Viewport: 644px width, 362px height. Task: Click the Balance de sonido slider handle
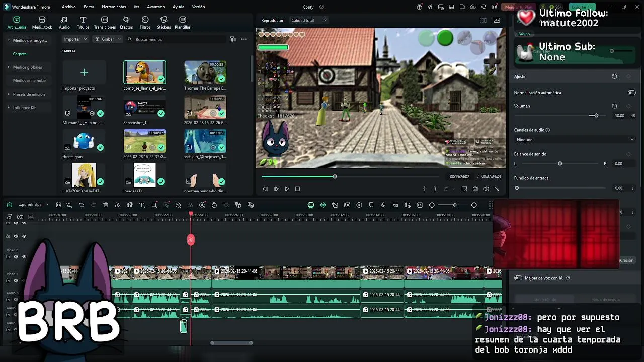pyautogui.click(x=560, y=164)
